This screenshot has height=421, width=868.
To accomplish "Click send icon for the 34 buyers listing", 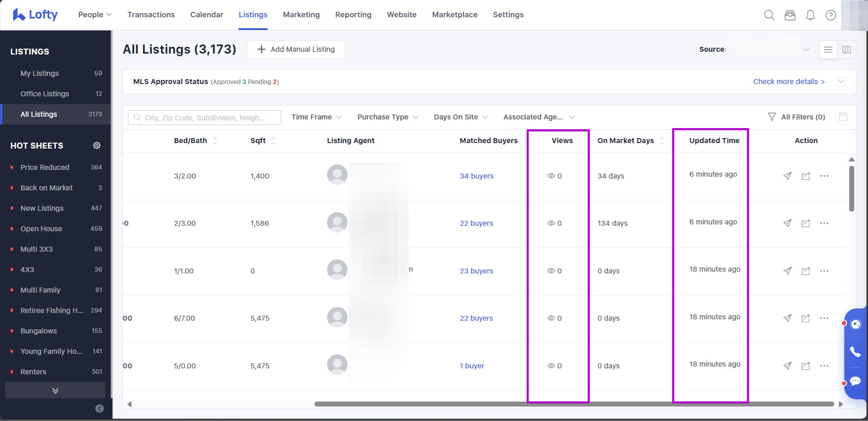I will pyautogui.click(x=787, y=176).
